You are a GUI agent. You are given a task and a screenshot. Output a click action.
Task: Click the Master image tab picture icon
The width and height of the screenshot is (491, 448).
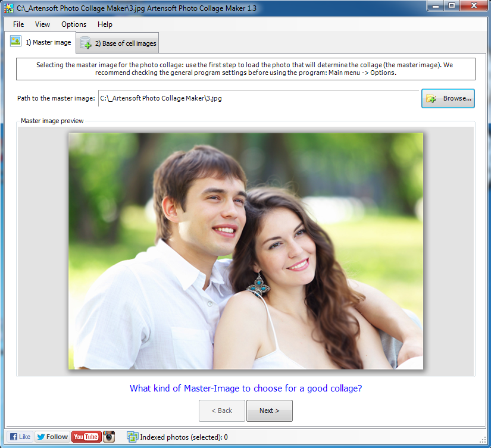(15, 41)
